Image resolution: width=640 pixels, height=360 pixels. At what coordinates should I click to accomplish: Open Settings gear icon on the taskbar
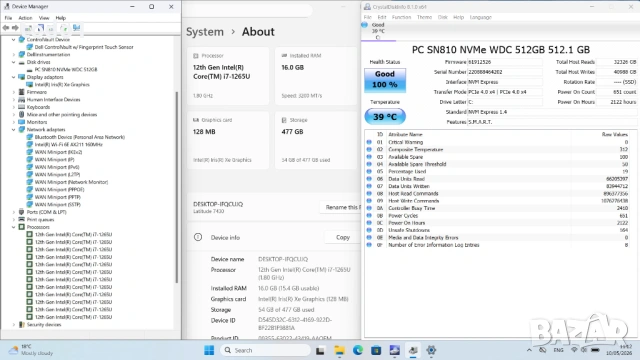(431, 350)
